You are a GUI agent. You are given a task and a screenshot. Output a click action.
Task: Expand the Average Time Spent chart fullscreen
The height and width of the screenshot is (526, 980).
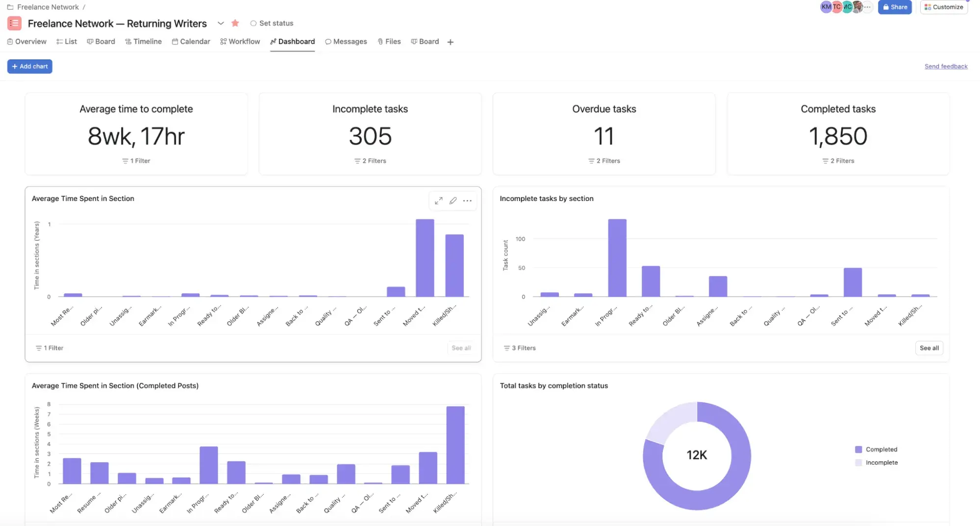438,200
